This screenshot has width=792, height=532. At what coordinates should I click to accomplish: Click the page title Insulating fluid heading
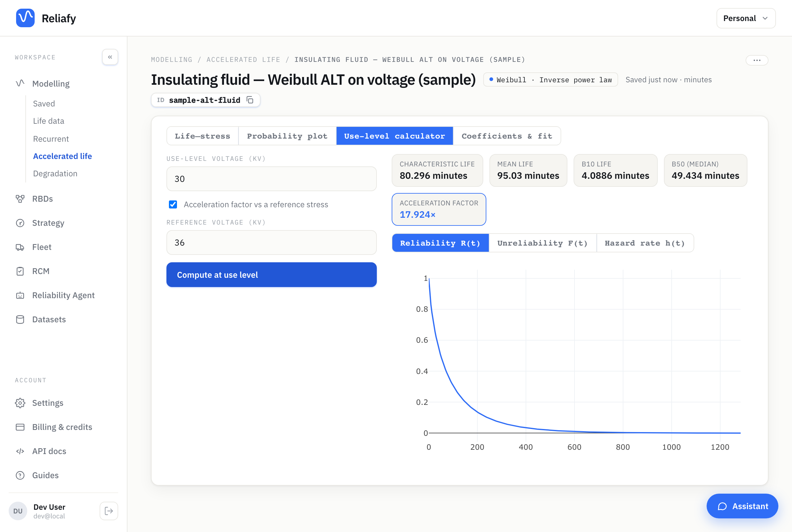click(313, 80)
